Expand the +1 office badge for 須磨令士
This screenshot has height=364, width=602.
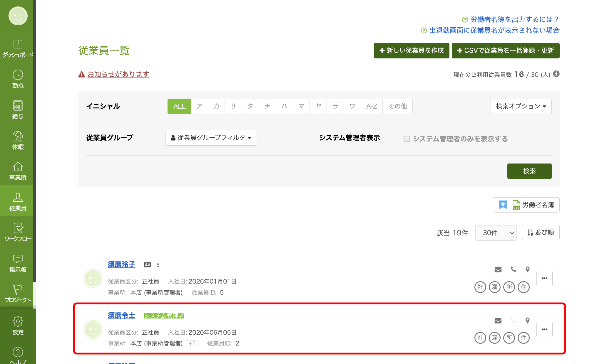click(192, 343)
